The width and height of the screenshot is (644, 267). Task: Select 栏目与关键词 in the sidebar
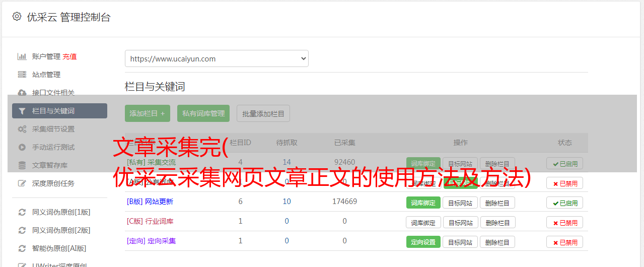coord(59,111)
